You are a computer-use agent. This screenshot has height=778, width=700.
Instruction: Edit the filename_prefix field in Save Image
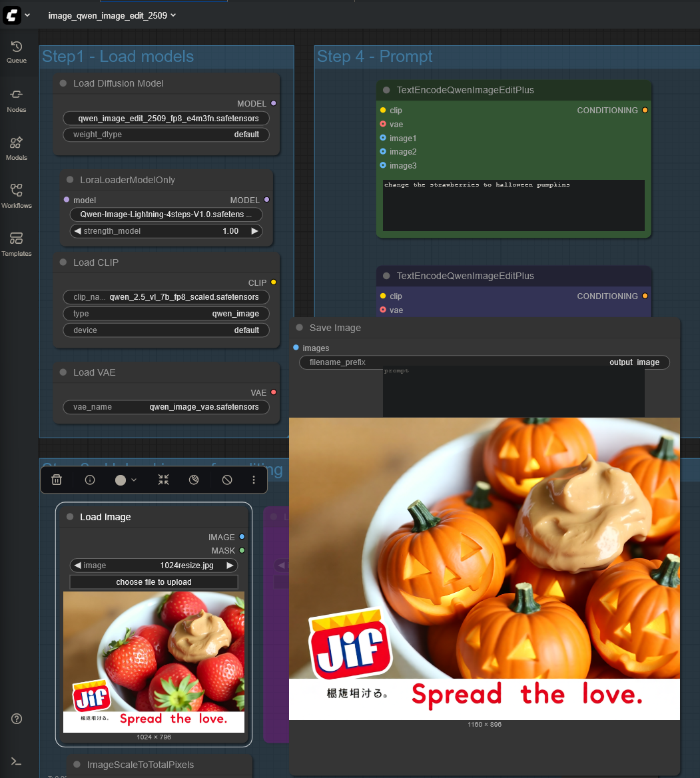click(x=484, y=362)
